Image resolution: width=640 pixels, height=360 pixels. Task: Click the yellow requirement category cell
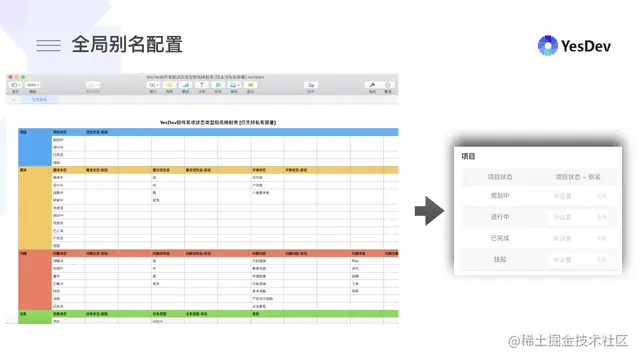click(35, 208)
